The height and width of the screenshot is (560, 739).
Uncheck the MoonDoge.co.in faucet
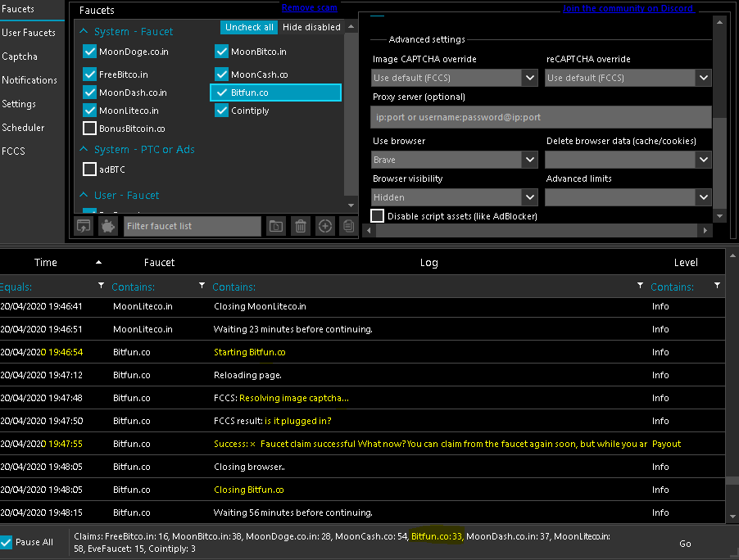[90, 52]
